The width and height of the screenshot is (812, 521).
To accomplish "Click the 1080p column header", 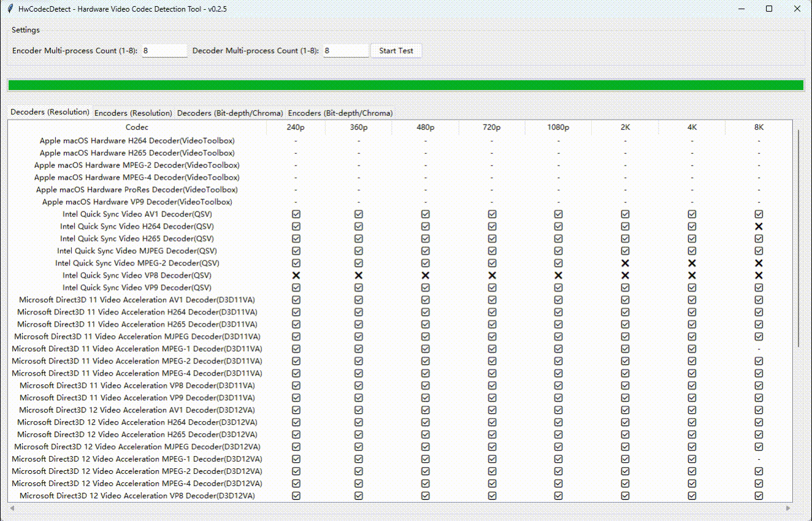I will click(558, 127).
